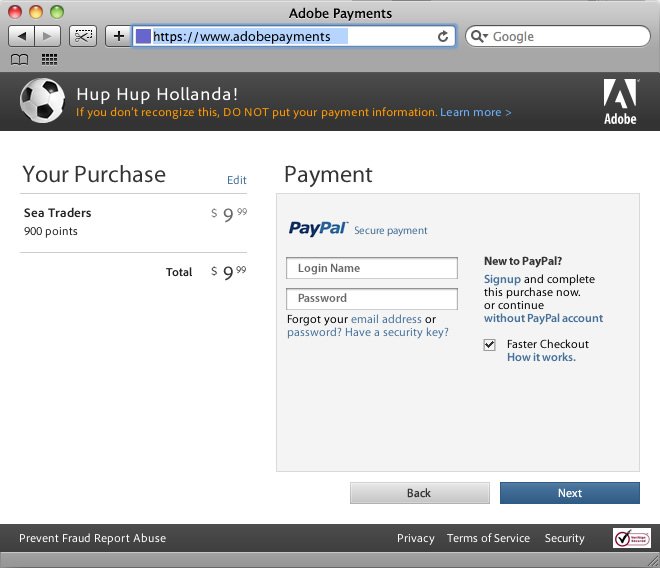
Task: Open Have a security key link
Action: click(397, 333)
